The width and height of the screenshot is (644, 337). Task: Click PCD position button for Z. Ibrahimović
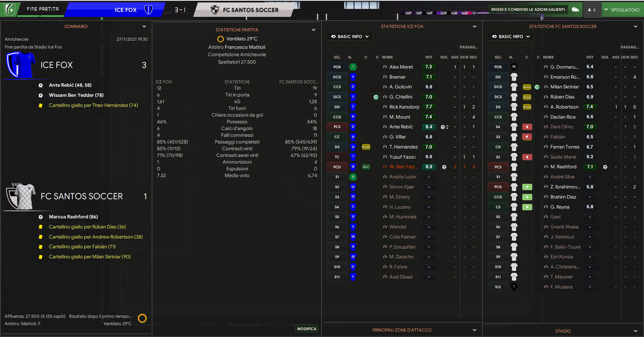[x=498, y=187]
